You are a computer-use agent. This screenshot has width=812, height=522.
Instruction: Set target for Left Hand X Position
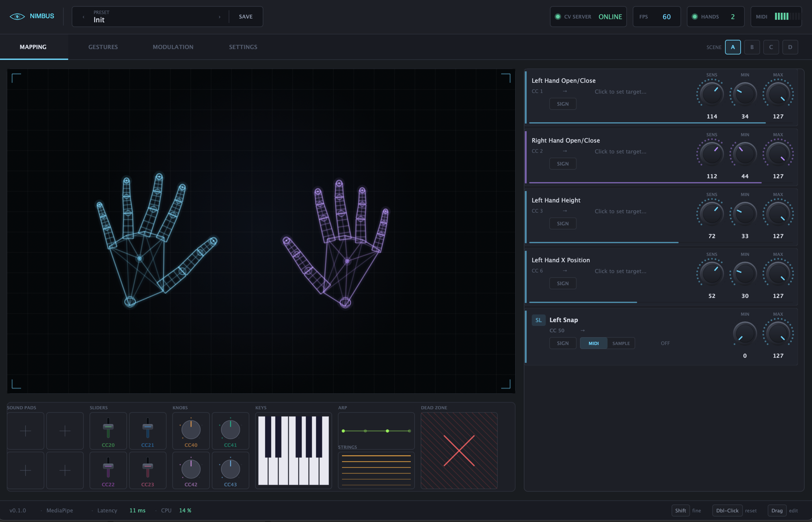(620, 271)
